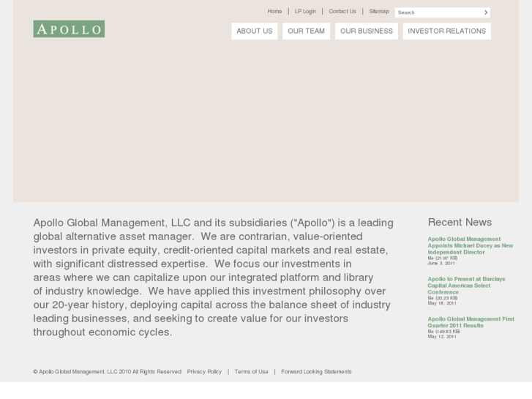Click the copyright Apollo Global Management text

click(x=108, y=371)
